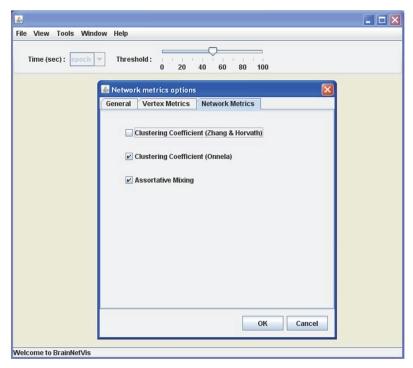Click the epoch combo box field
The height and width of the screenshot is (368, 413).
(x=82, y=59)
